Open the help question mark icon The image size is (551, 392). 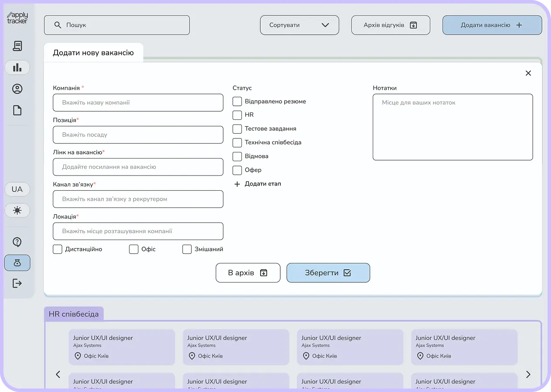[x=17, y=242]
